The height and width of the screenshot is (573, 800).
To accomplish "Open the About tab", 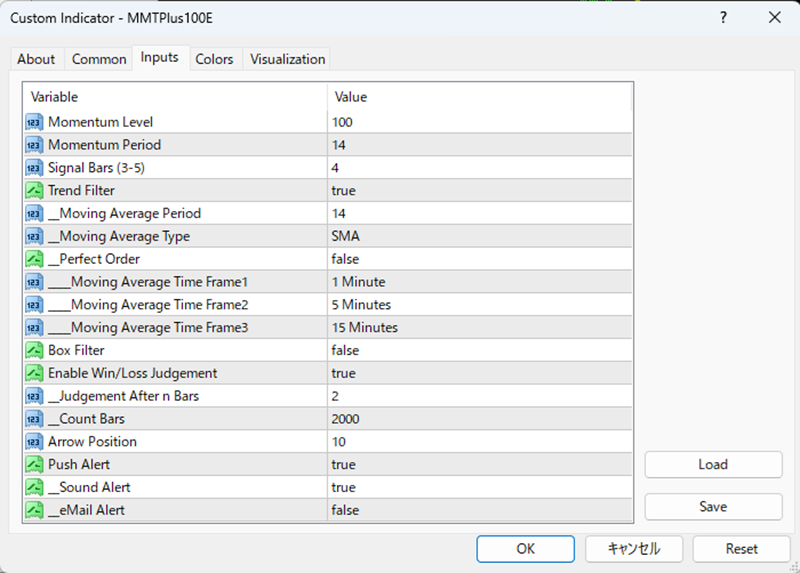I will (x=36, y=59).
